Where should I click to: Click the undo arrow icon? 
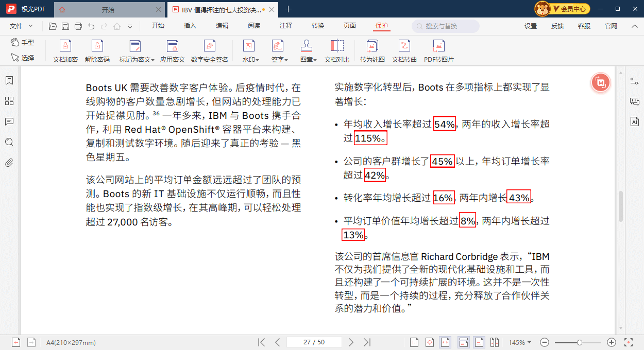coord(91,26)
